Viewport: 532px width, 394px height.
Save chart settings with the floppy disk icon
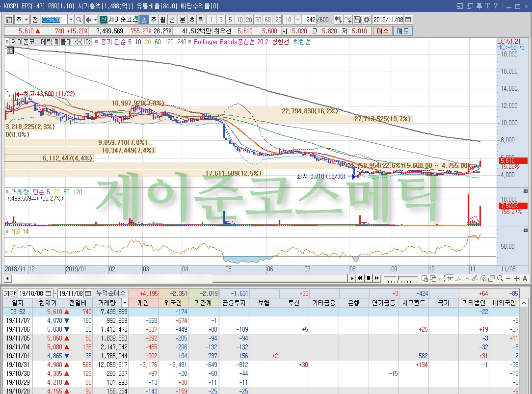(x=357, y=20)
